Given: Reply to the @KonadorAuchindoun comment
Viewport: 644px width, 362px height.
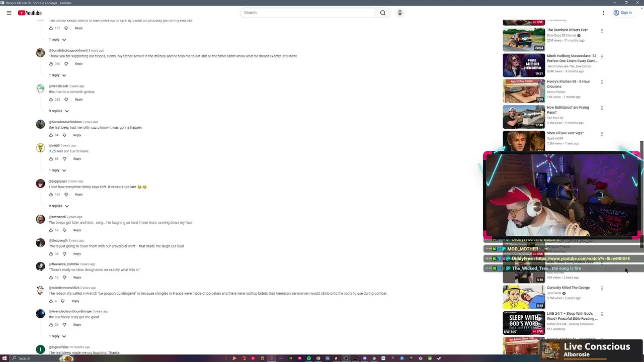Looking at the screenshot, I should (x=77, y=135).
